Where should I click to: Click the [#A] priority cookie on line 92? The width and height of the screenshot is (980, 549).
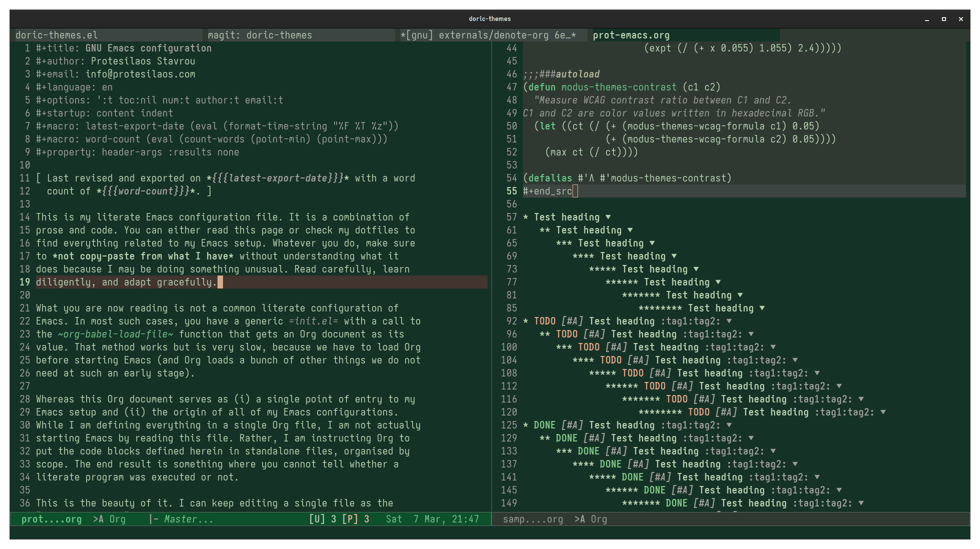tap(572, 321)
